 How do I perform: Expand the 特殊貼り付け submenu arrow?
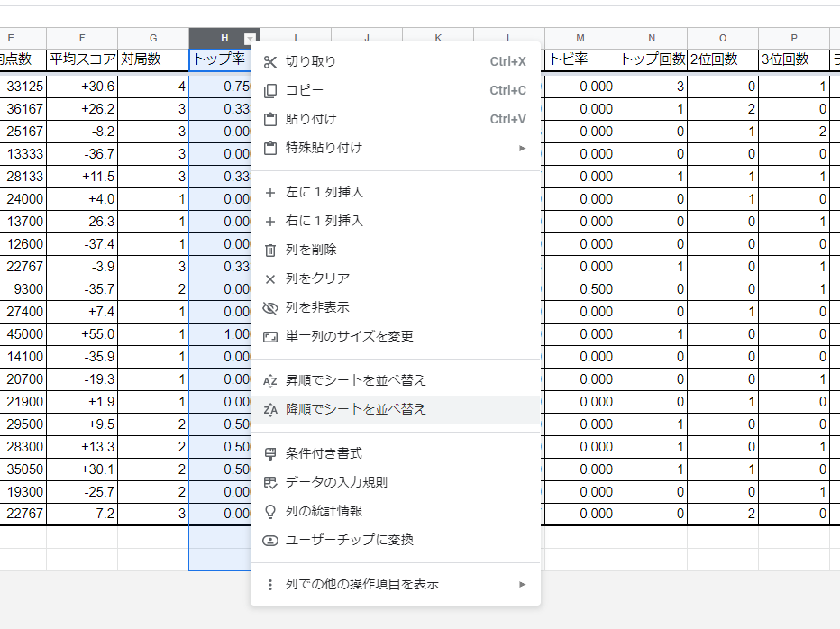click(x=523, y=148)
